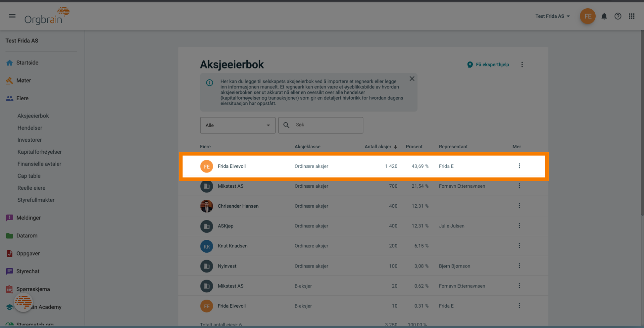Open more options for NyInvest row

519,266
